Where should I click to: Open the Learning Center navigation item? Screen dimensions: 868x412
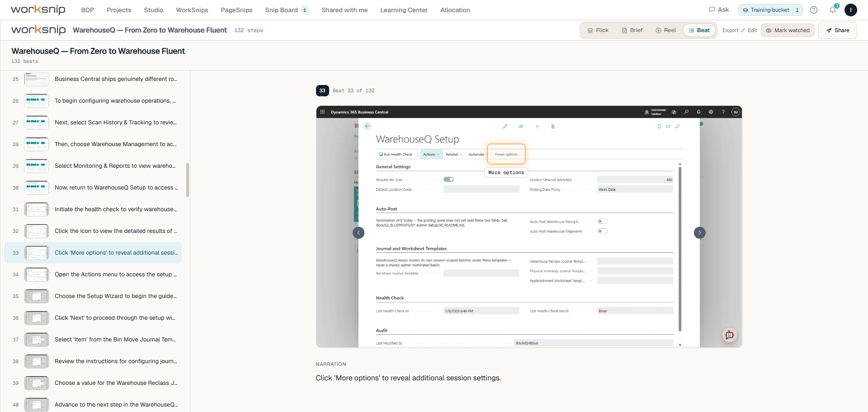click(404, 10)
